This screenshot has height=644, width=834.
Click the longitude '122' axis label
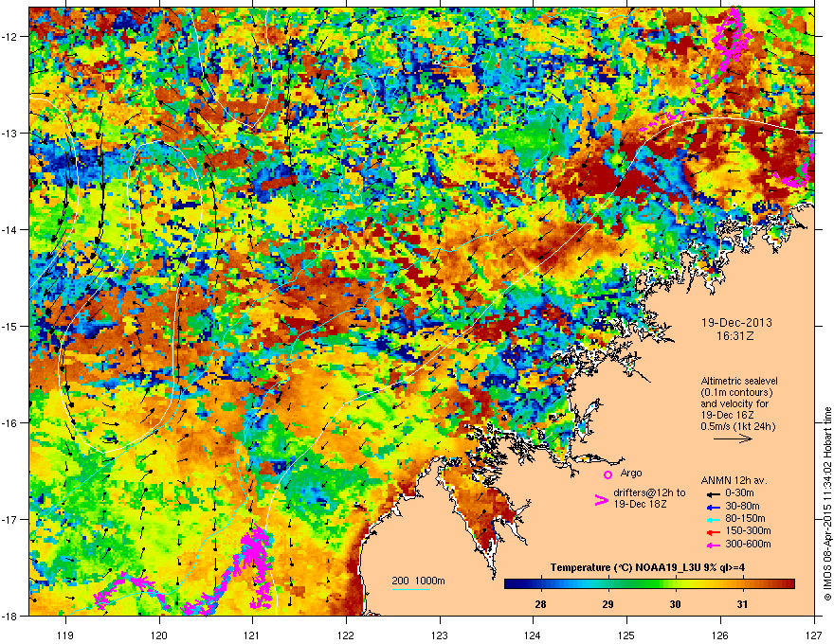click(x=346, y=635)
